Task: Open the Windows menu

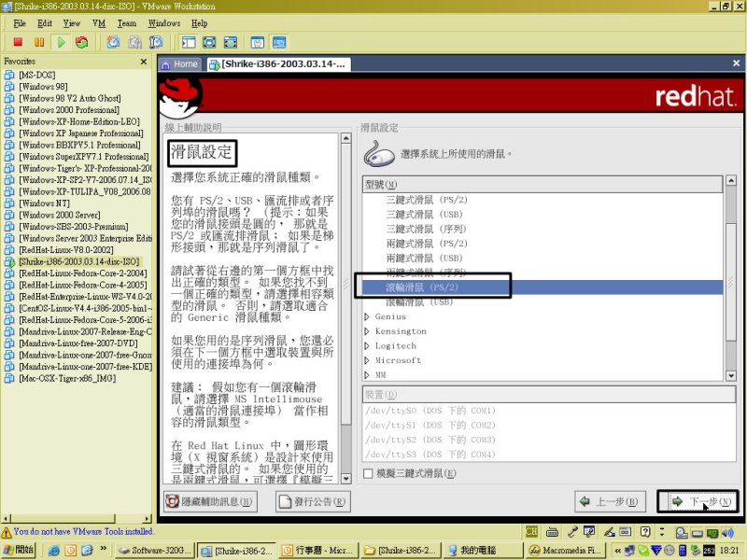Action: point(164,23)
